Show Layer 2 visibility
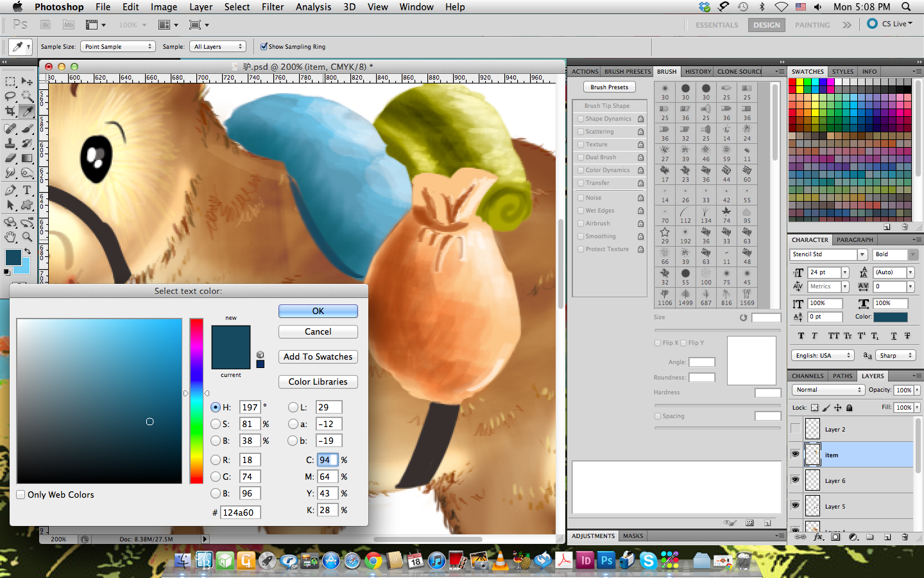Image resolution: width=924 pixels, height=578 pixels. click(x=796, y=429)
